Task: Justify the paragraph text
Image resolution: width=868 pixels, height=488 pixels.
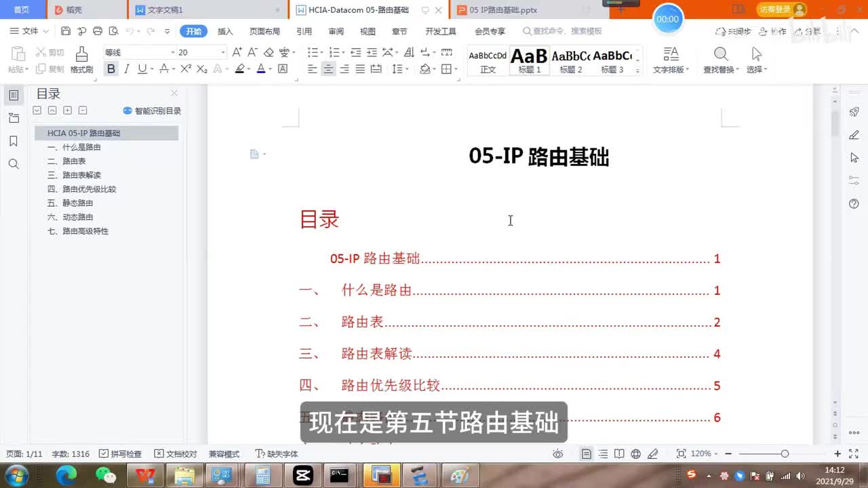Action: pyautogui.click(x=360, y=68)
